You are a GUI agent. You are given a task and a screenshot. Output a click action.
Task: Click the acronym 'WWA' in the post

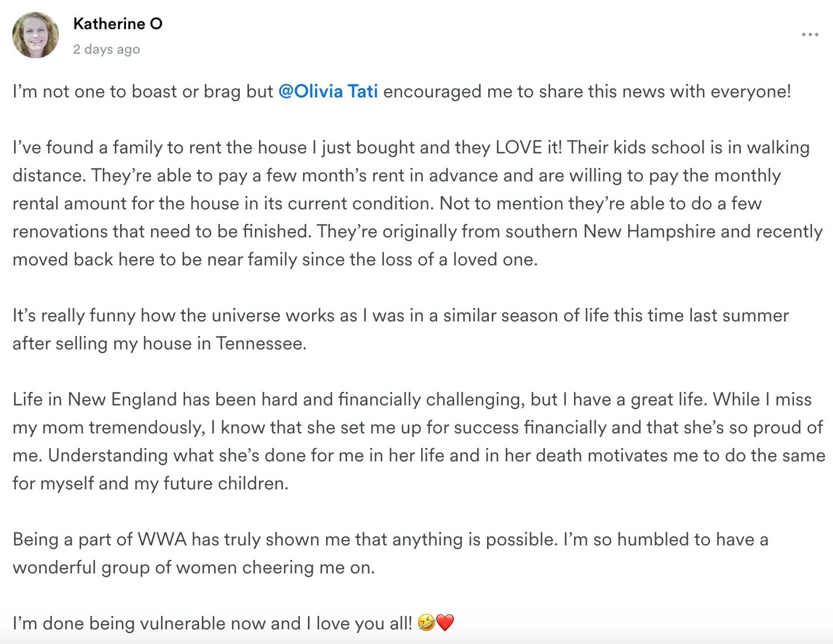(x=162, y=540)
